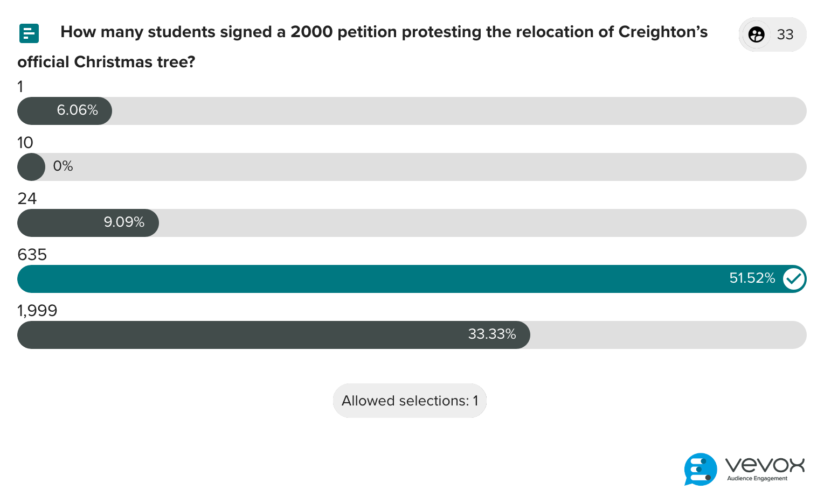The width and height of the screenshot is (824, 504).
Task: Click the 0% percentage label
Action: point(63,166)
